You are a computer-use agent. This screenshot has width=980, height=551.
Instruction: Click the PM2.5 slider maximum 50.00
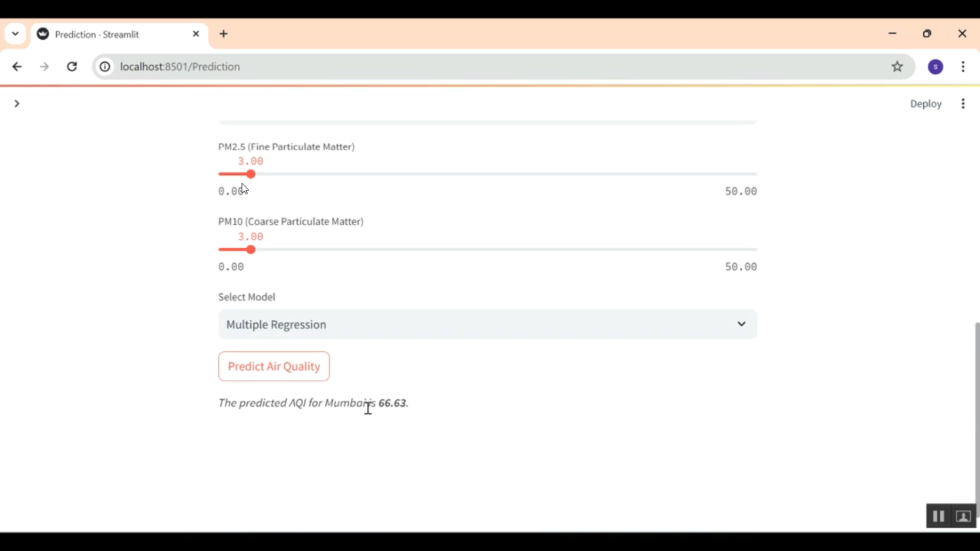[741, 191]
